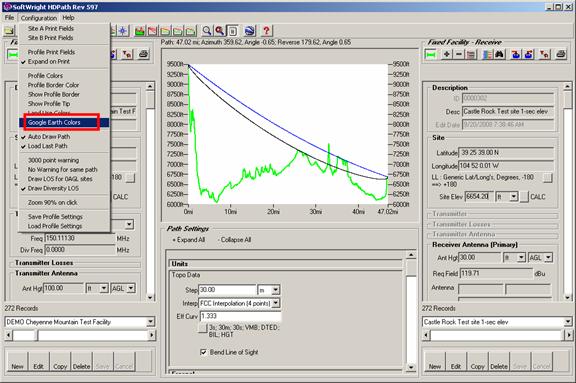
Task: Open Receiver antenna AGL dropdown
Action: pos(548,258)
